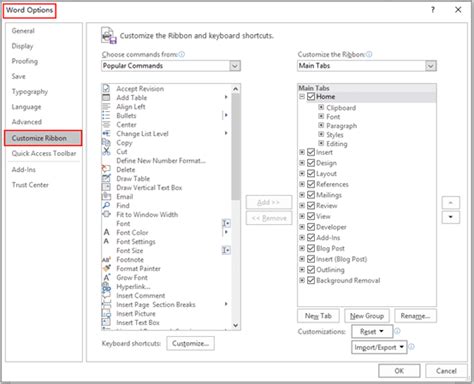Click the Find magnifier icon
Image resolution: width=474 pixels, height=384 pixels.
(106, 205)
